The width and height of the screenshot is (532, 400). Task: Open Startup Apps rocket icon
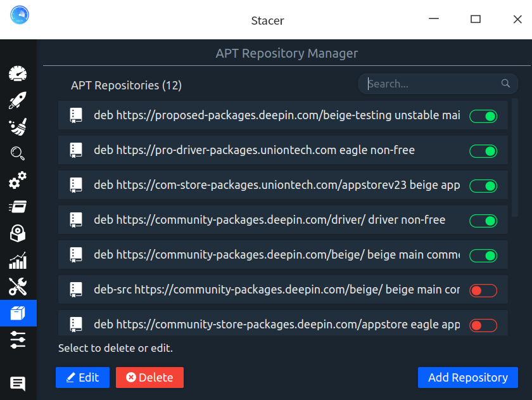[18, 100]
